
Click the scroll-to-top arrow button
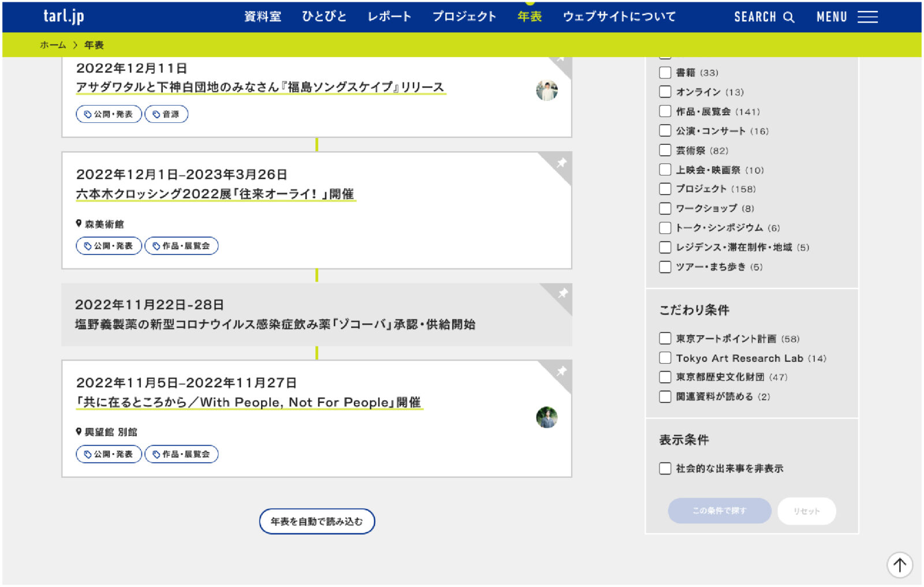tap(899, 565)
